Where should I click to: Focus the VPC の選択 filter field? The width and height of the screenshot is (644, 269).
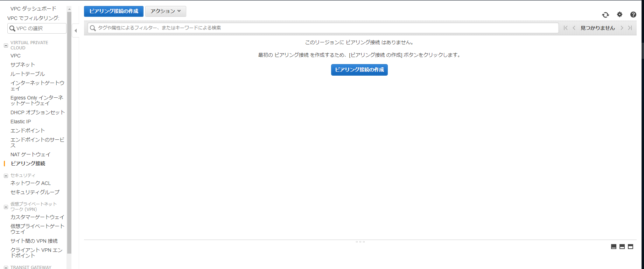[37, 28]
